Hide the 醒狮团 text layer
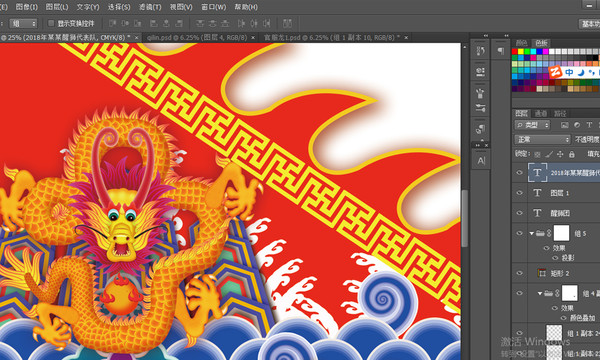Viewport: 600px width, 360px height. (519, 213)
